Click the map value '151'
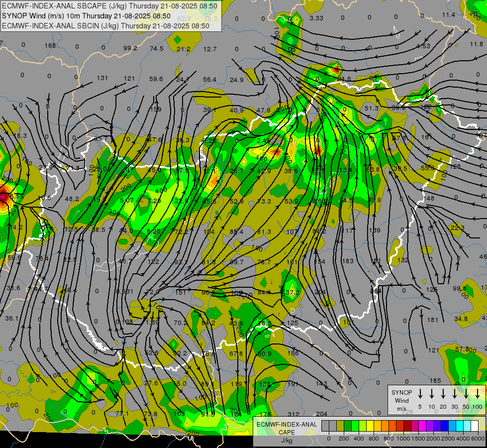Screen dimensions: 487x448 181,292
